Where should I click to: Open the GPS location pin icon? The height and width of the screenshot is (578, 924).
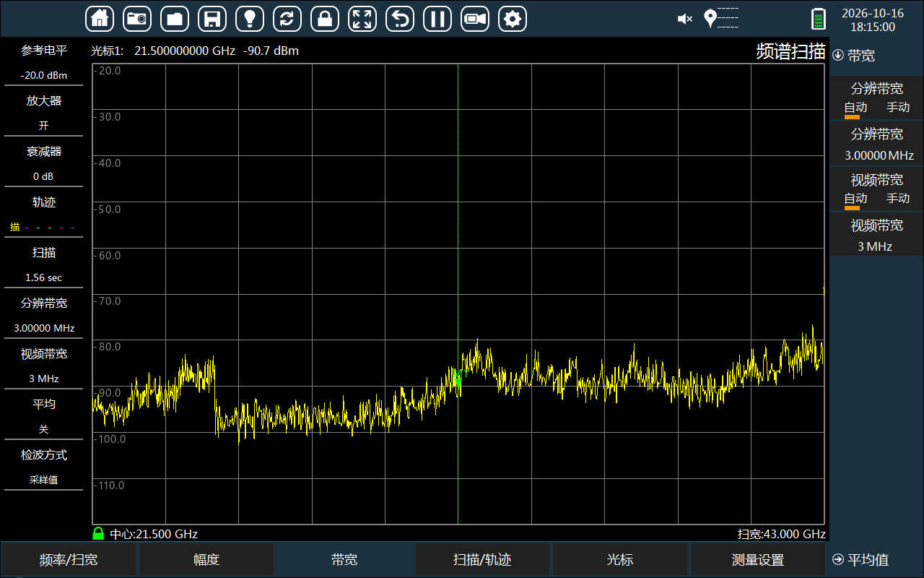pyautogui.click(x=710, y=19)
